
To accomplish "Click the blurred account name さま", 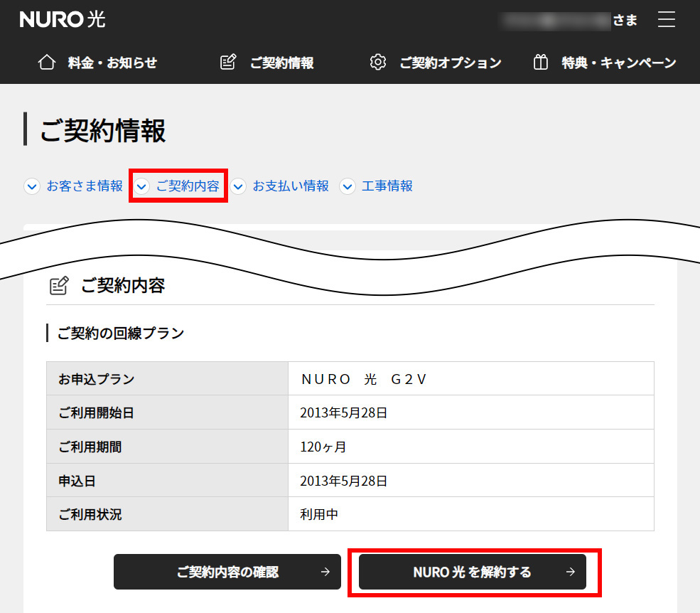I will click(569, 21).
